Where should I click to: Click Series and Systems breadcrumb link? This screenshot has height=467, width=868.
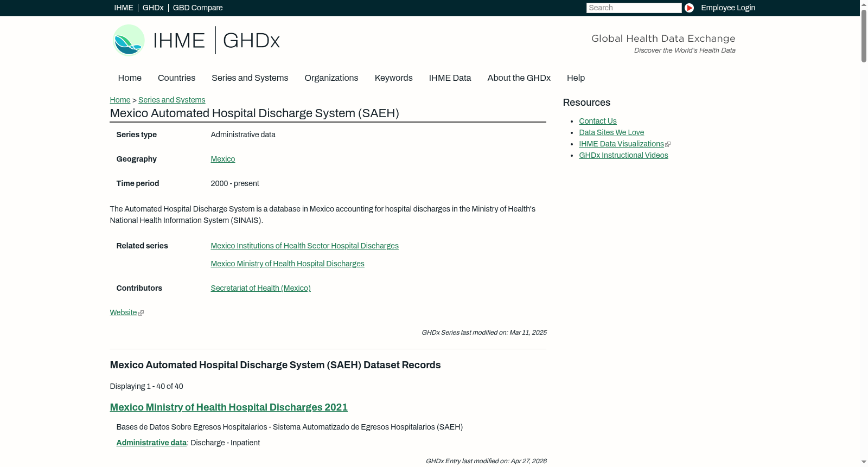[172, 100]
